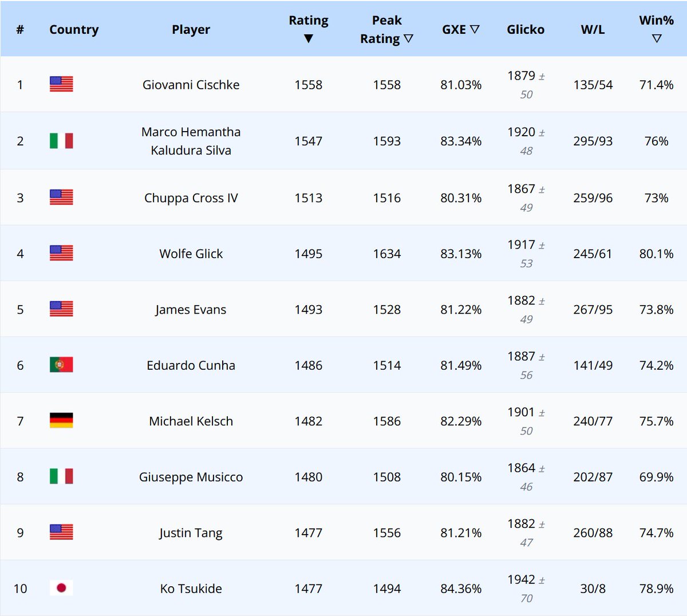
Task: Select the rating 1547
Action: [x=309, y=141]
